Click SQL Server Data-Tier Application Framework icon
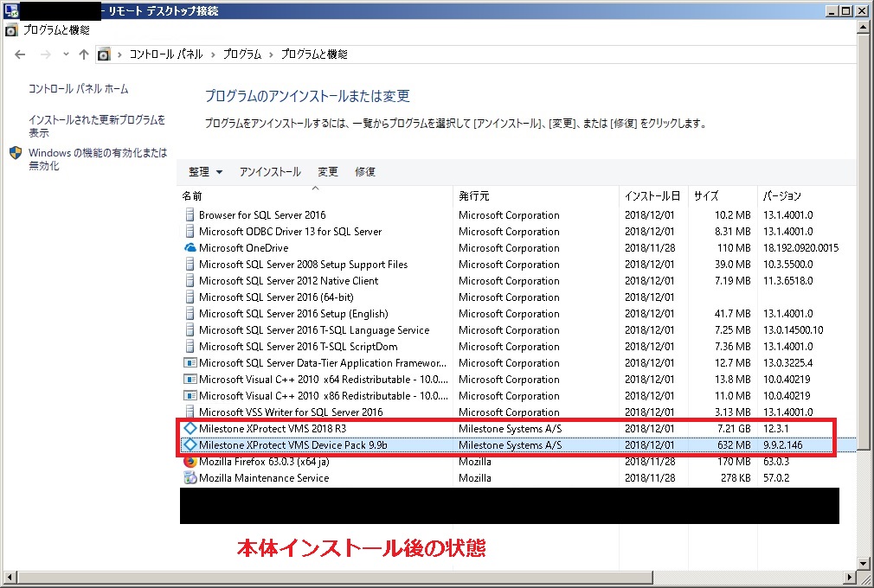Screen dimensions: 874x588 pos(190,363)
